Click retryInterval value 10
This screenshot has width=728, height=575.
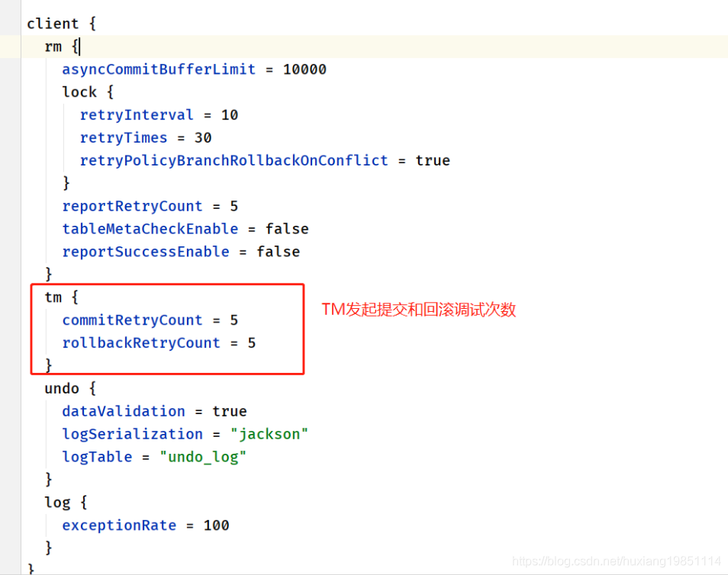click(x=230, y=114)
